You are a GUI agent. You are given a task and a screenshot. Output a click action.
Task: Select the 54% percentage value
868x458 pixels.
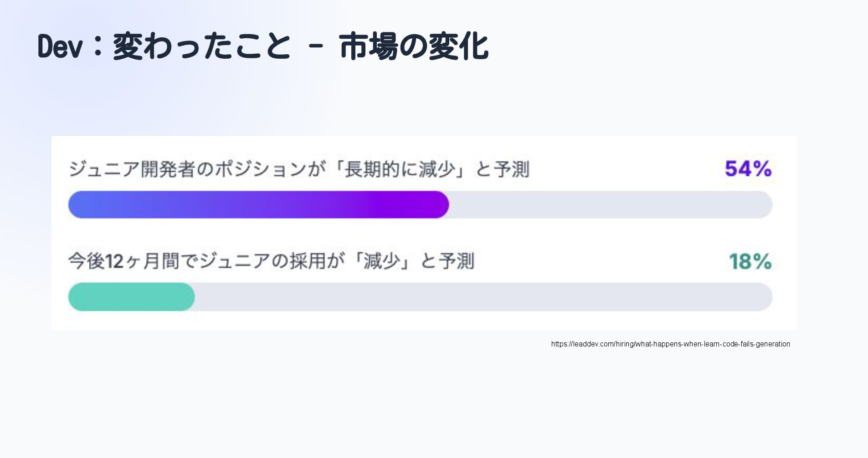click(x=748, y=169)
